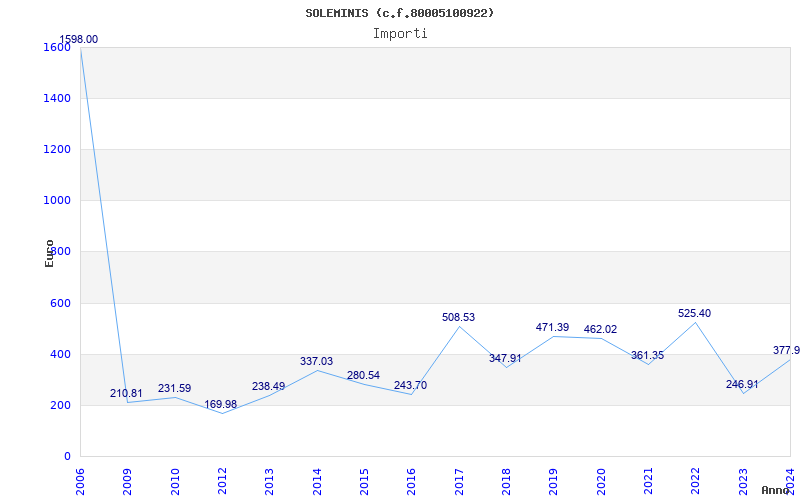Click the 2010 x-axis year label
800x500 pixels.
click(175, 482)
